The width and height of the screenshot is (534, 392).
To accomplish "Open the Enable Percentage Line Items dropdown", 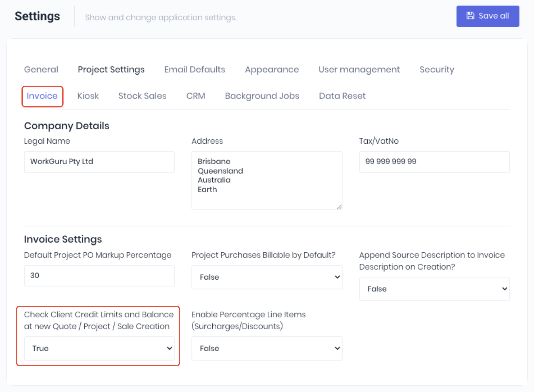I will [267, 348].
